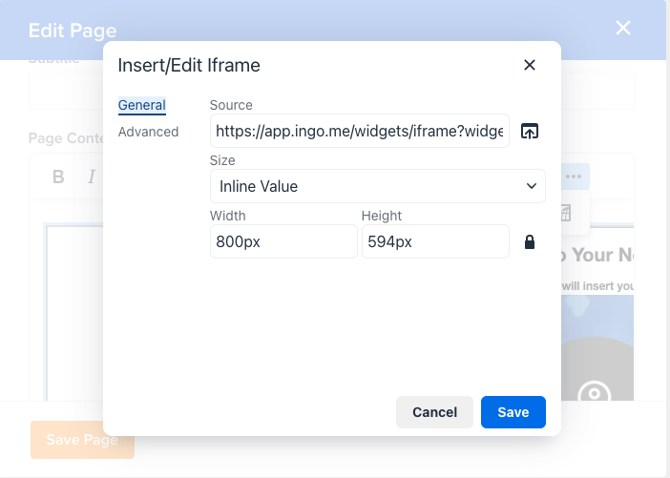Viewport: 670px width, 478px height.
Task: Toggle bold formatting in page editor
Action: coord(59,176)
